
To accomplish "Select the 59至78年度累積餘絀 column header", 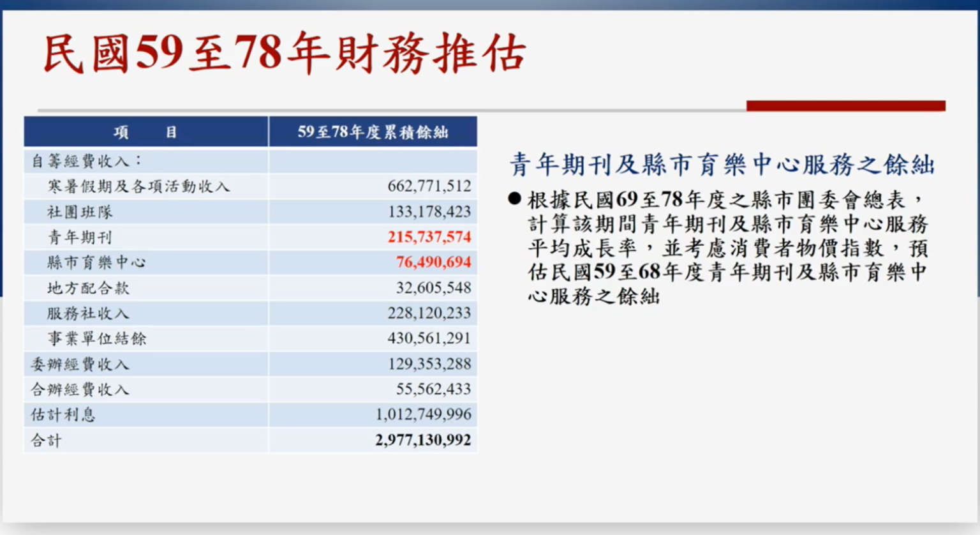I will tap(373, 132).
